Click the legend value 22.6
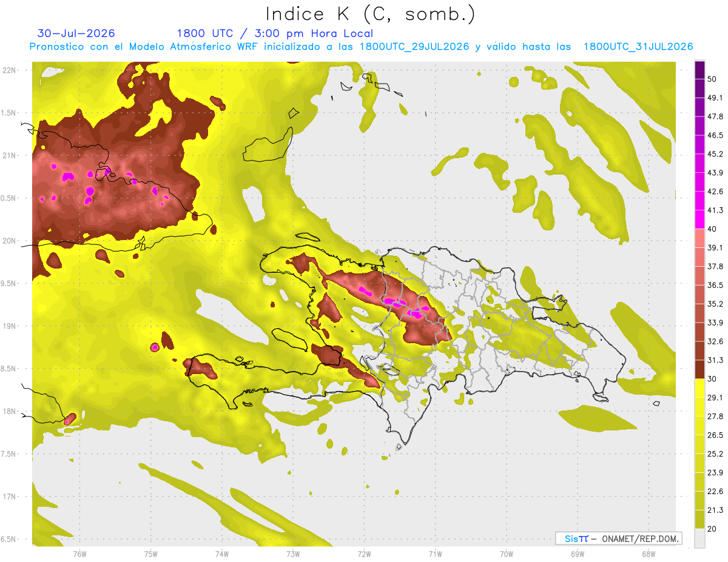 click(x=715, y=492)
